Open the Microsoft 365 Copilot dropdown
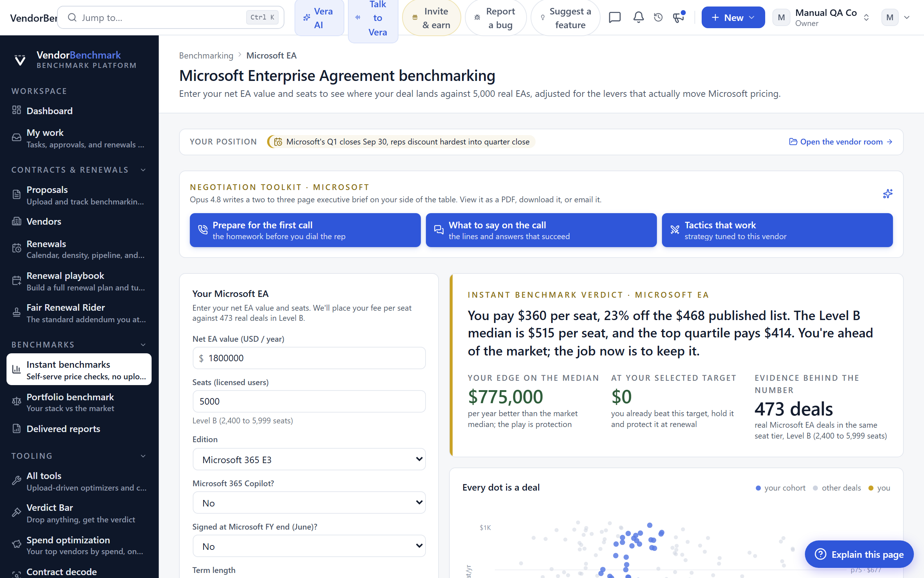 point(309,503)
